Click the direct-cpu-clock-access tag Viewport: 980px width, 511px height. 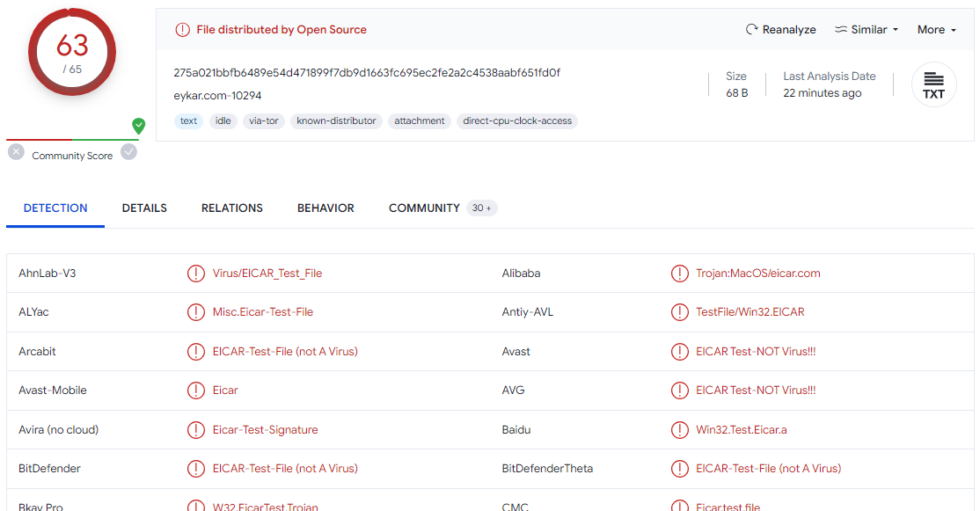517,121
